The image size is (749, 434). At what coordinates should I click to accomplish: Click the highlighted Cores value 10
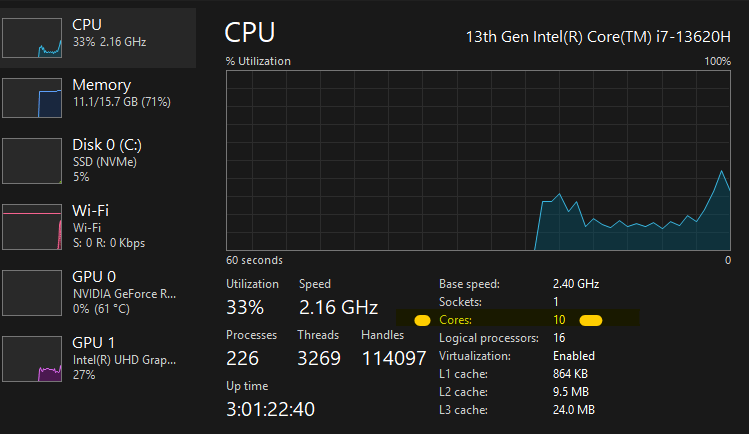(559, 320)
